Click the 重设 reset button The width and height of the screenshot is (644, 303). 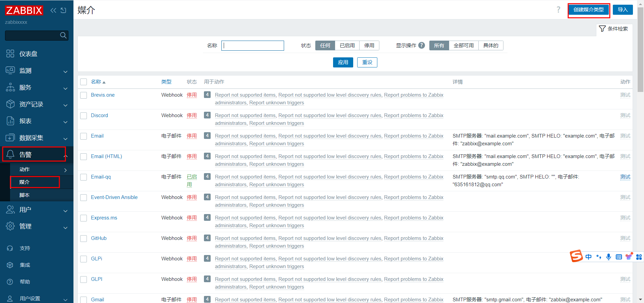tap(367, 62)
